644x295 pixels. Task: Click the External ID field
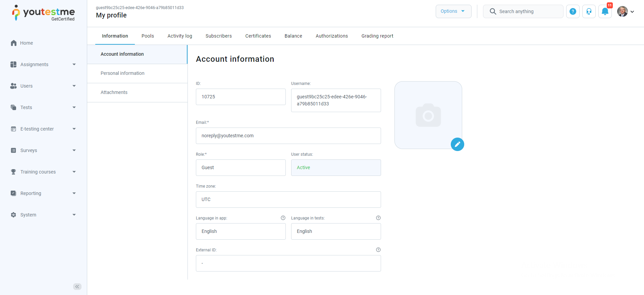click(x=288, y=263)
